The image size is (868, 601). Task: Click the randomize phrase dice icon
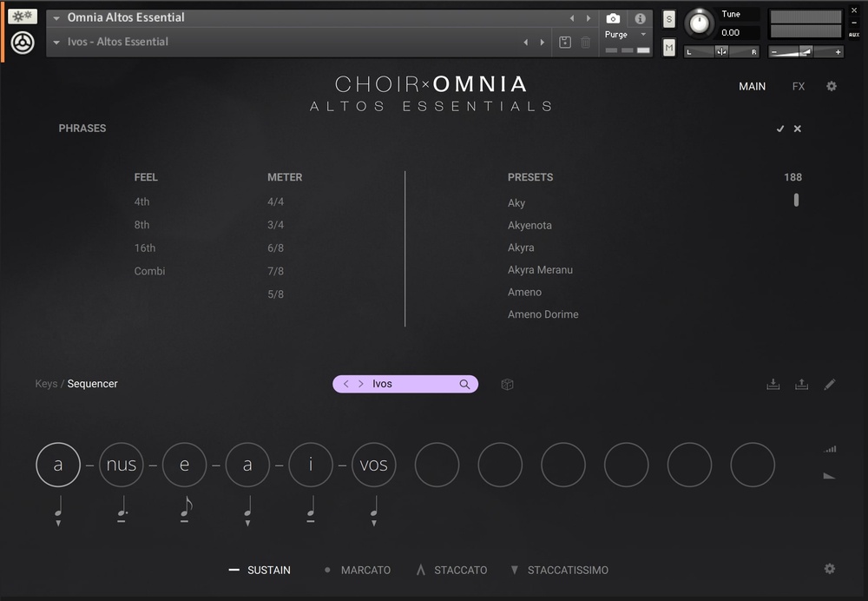[x=507, y=384]
